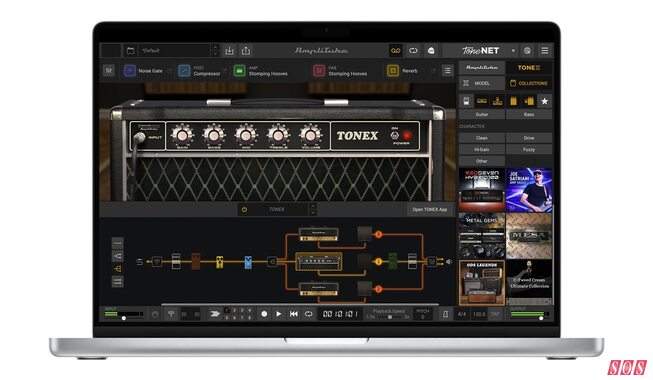Image resolution: width=653 pixels, height=380 pixels.
Task: Open the tape recorder icon
Action: (x=395, y=50)
